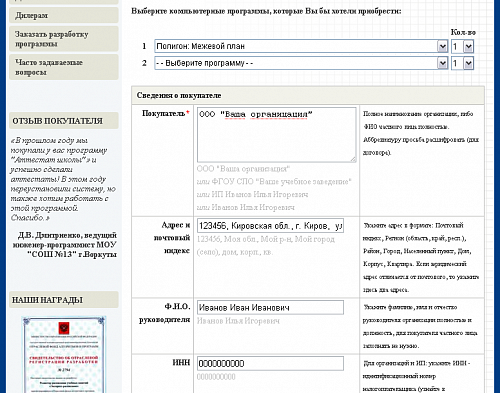Click the Кол-во column label
The width and height of the screenshot is (500, 393).
pos(463,32)
